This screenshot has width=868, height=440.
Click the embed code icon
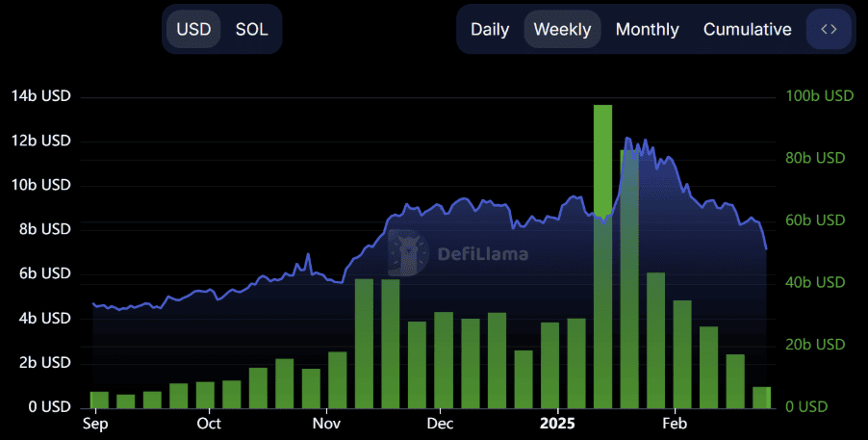click(x=829, y=29)
